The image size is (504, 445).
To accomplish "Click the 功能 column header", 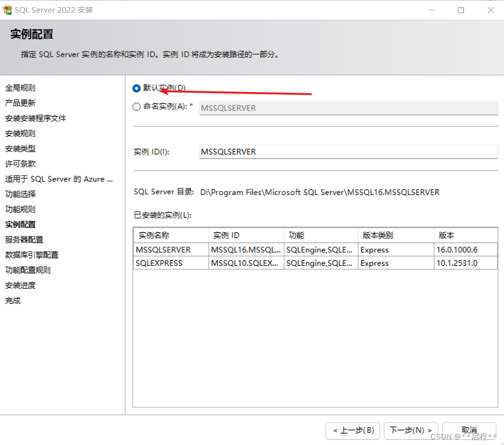I will [321, 235].
